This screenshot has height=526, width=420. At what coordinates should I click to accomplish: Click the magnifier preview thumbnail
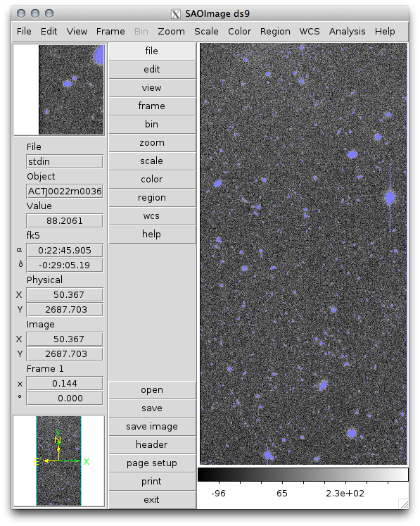58,89
